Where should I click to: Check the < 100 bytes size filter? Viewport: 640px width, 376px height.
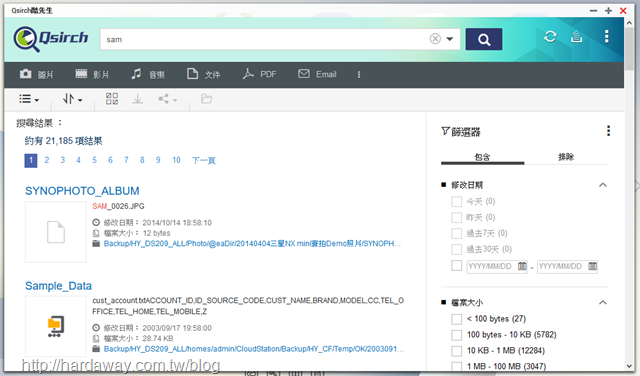click(456, 319)
